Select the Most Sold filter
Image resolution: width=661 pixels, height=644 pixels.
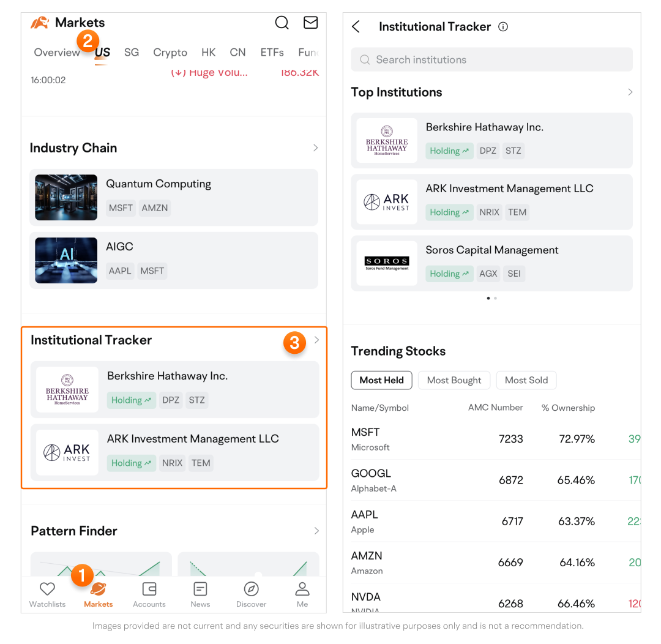(526, 380)
